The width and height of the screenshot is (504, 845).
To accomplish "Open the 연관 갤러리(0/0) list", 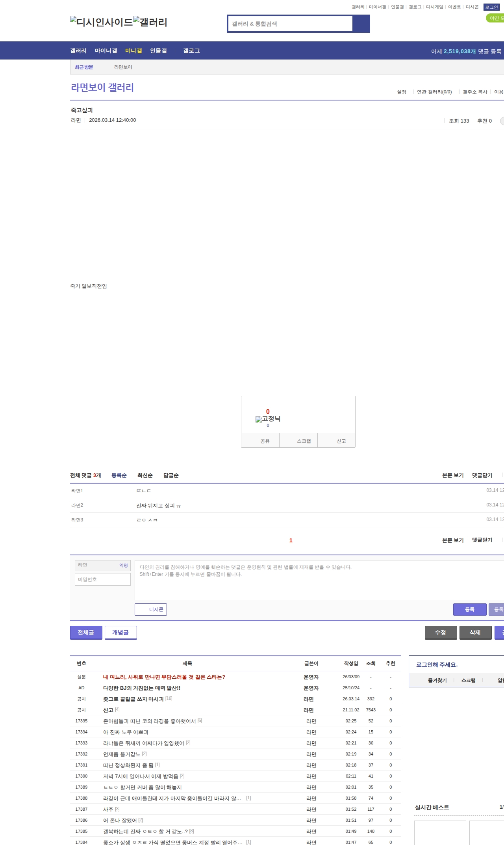I will [x=434, y=92].
